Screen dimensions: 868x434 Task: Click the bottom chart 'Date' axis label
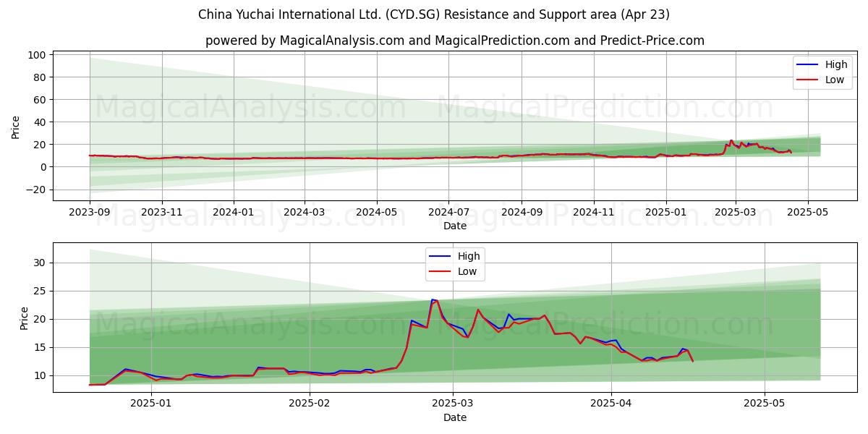[x=455, y=417]
